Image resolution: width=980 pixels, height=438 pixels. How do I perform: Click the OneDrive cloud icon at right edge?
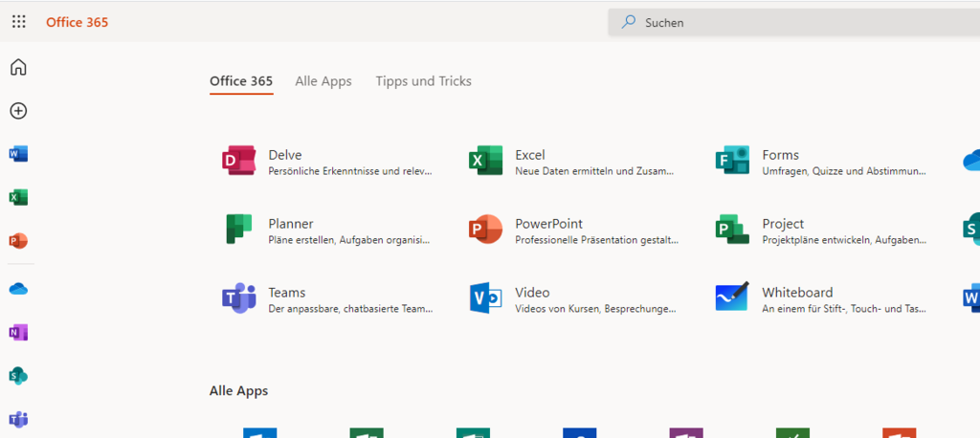[x=971, y=162]
